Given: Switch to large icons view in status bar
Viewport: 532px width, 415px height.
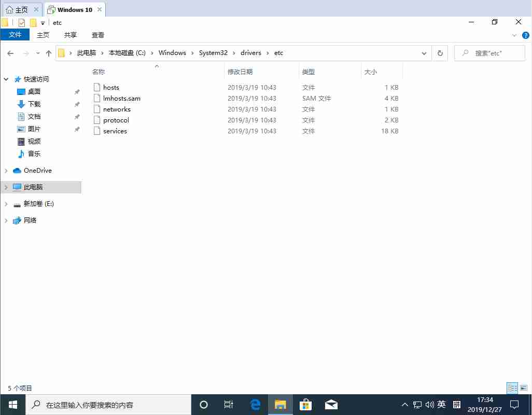Looking at the screenshot, I should 524,388.
